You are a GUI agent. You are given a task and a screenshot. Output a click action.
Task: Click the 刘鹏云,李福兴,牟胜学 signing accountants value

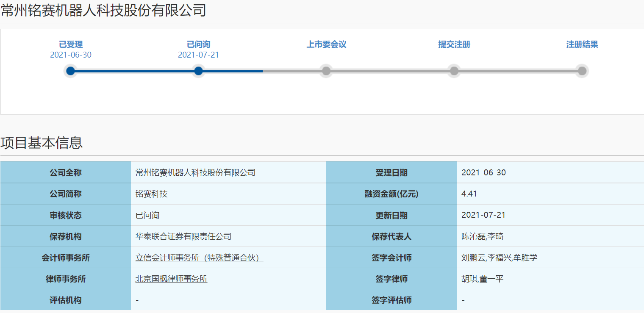click(500, 258)
